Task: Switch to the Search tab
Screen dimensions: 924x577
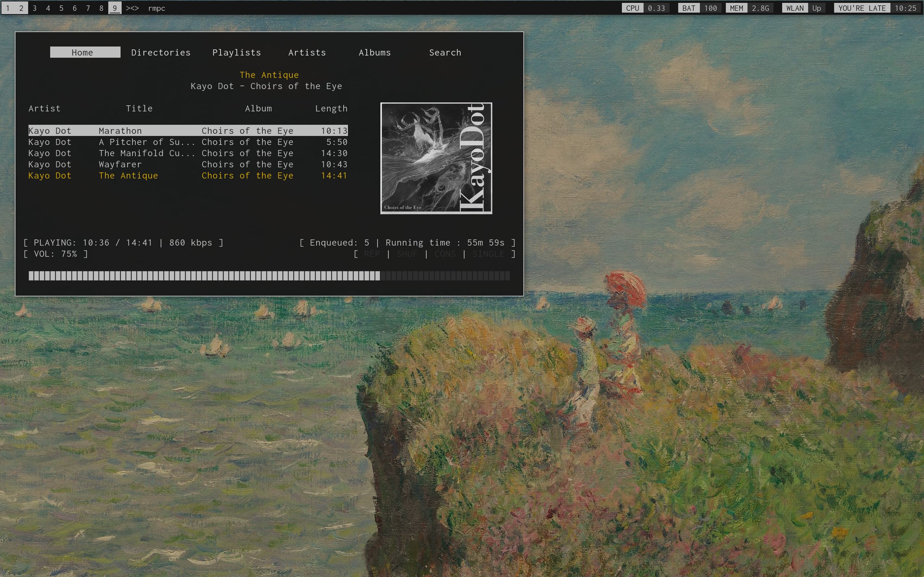Action: point(445,52)
